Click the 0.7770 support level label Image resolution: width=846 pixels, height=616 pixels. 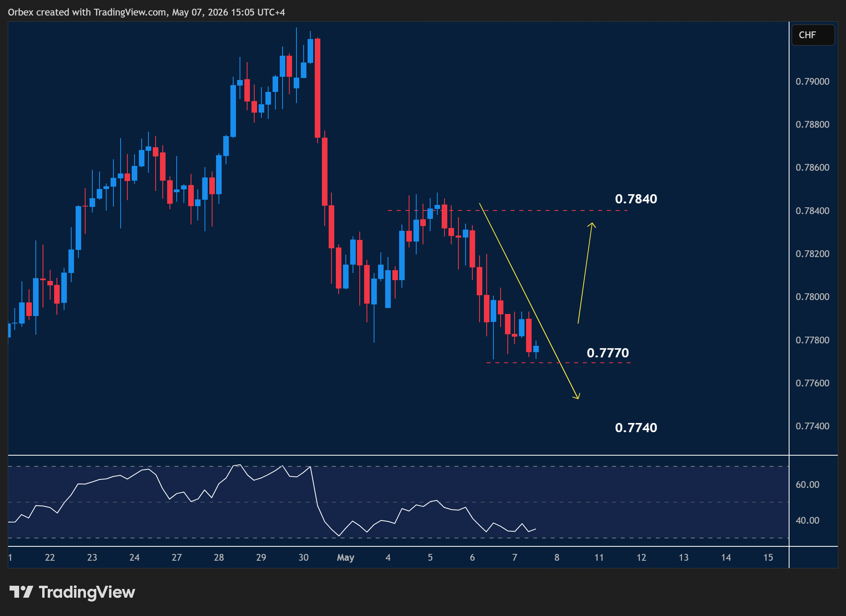point(608,353)
